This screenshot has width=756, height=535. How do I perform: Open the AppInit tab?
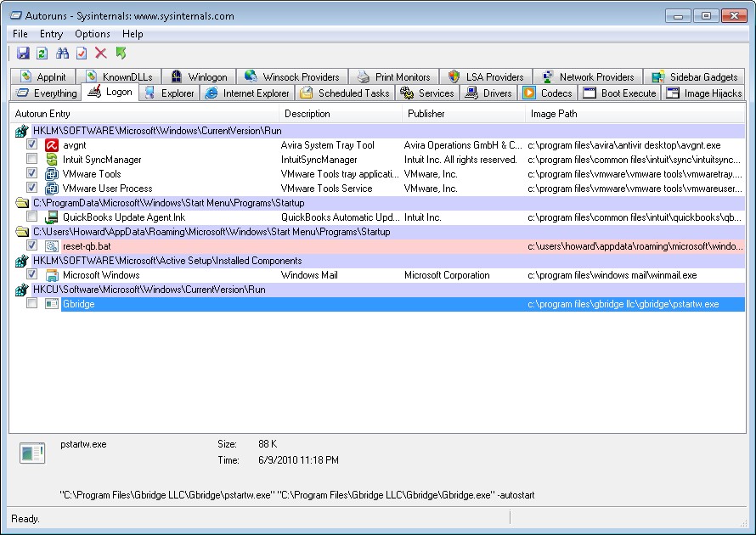click(43, 76)
